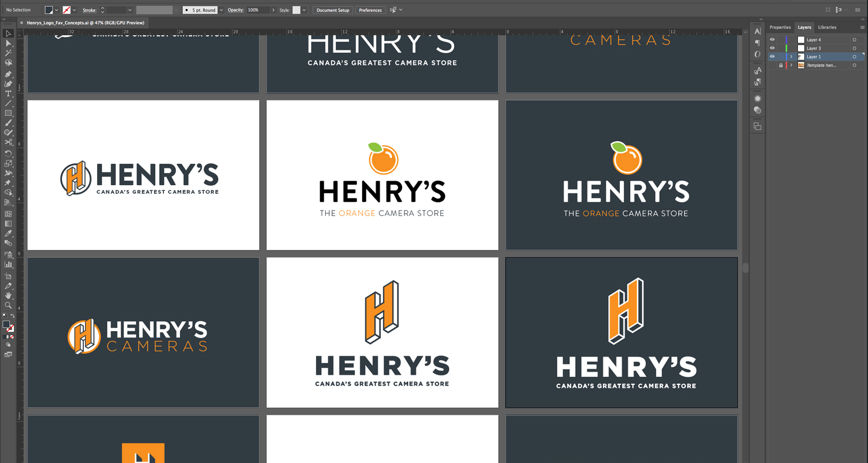
Task: Click the target circle for Layer 4
Action: (854, 40)
